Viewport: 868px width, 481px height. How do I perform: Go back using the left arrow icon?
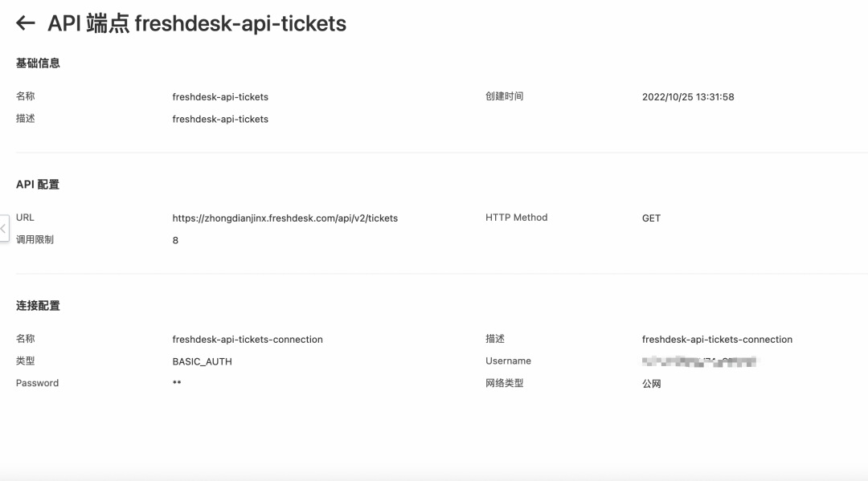click(x=26, y=23)
